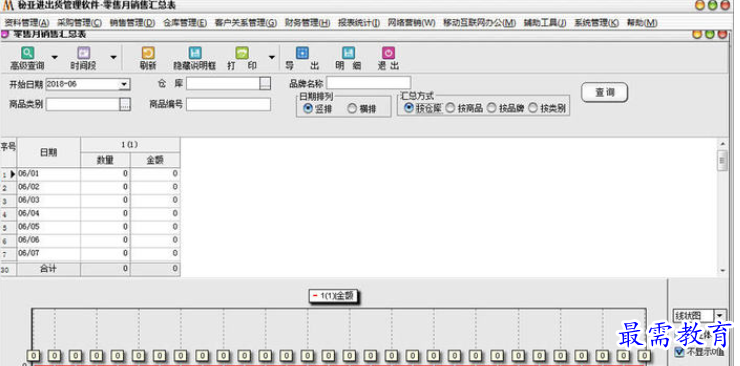Screen dimensions: 740x366
Task: Open the 网络营销(W) menu
Action: coord(412,23)
